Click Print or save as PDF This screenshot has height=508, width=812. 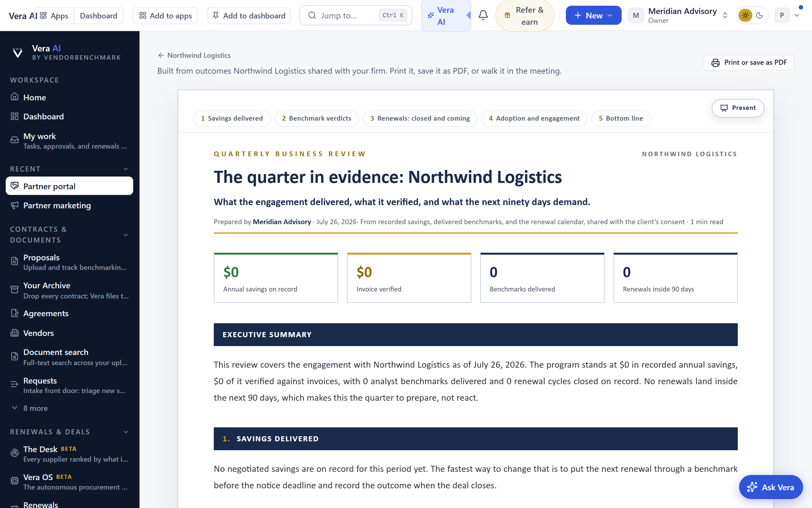[x=749, y=63]
